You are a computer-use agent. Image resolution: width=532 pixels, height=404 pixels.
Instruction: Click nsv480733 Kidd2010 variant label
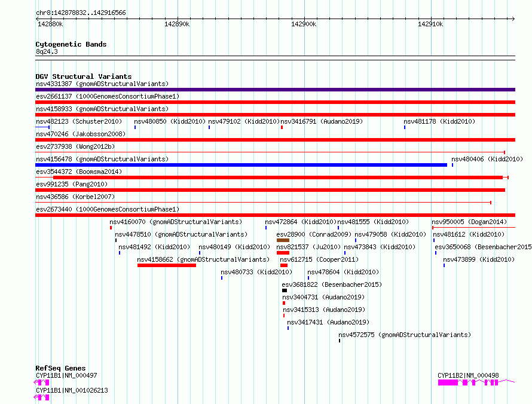point(256,272)
